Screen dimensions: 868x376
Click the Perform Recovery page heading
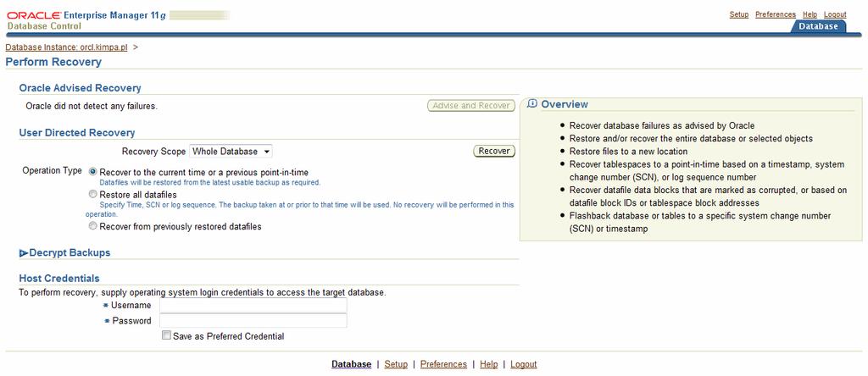(x=53, y=62)
